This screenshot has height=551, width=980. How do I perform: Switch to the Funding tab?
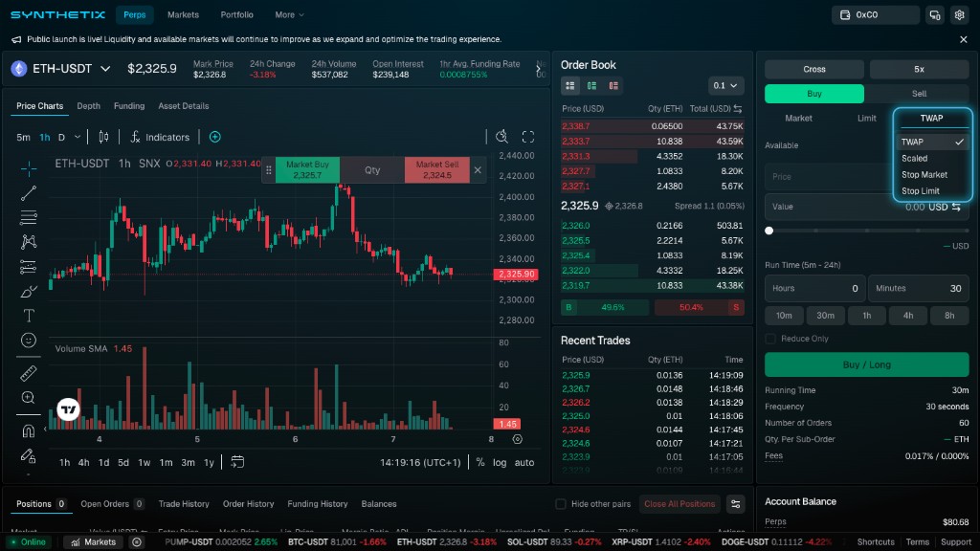coord(129,106)
